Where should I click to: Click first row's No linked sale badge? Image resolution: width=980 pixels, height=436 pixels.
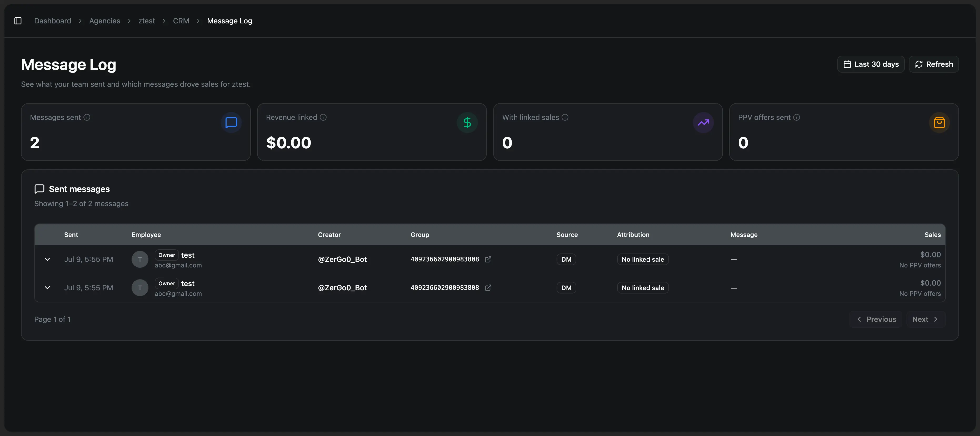643,259
